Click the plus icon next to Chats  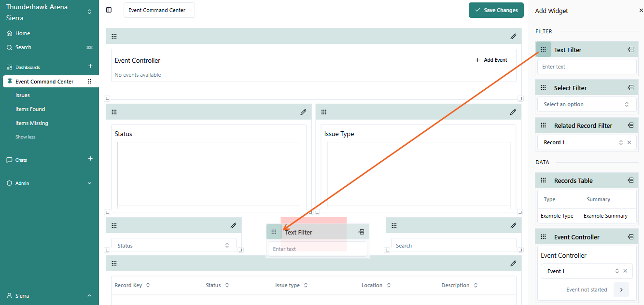point(90,159)
